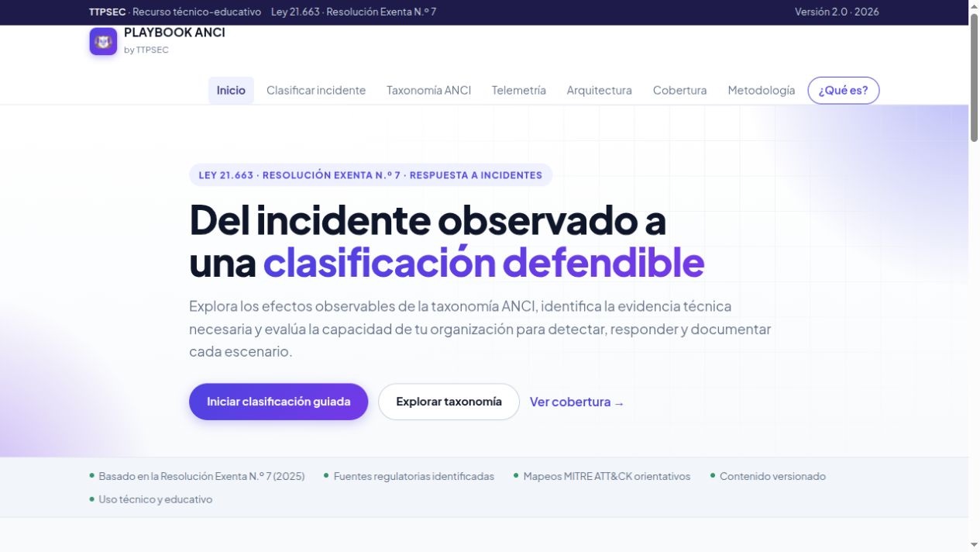Click the Playbook ANCI logo icon
The height and width of the screenshot is (552, 980).
click(x=103, y=41)
